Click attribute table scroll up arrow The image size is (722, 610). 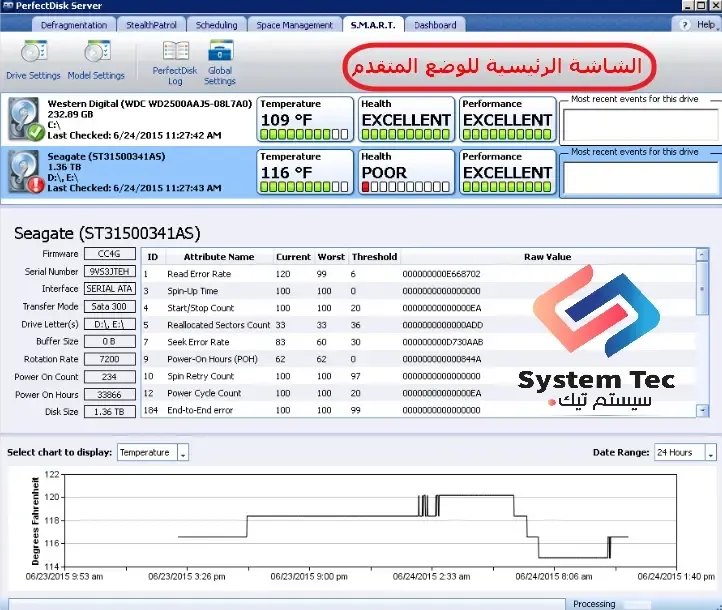(x=702, y=254)
